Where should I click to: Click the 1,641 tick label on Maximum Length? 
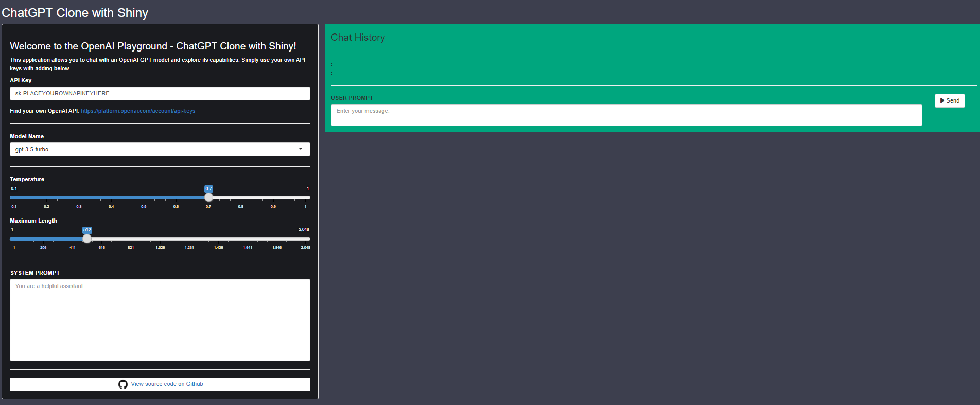(x=248, y=247)
